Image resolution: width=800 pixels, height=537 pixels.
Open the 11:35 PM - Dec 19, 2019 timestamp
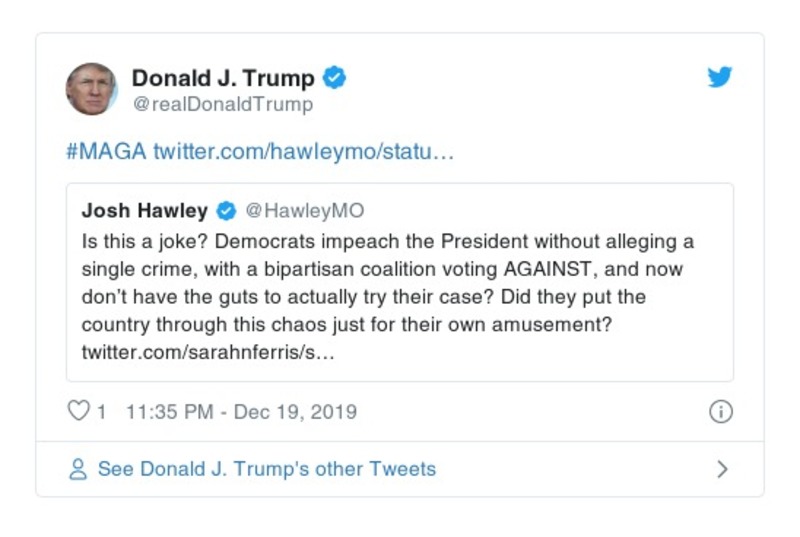[x=241, y=412]
